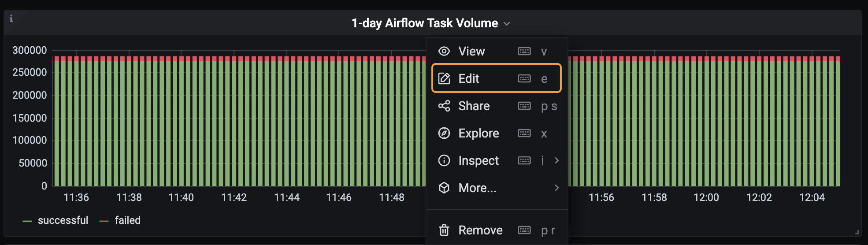Click the red failed legend color line

(x=104, y=221)
